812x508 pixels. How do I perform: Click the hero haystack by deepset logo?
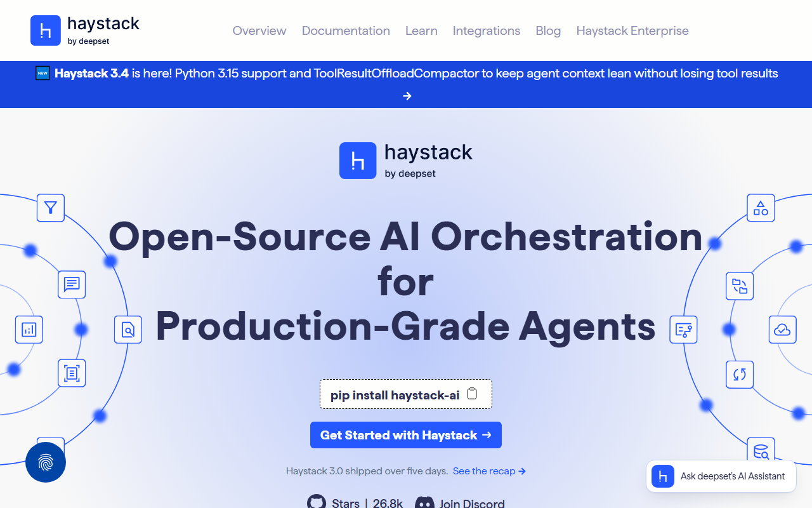pos(406,161)
